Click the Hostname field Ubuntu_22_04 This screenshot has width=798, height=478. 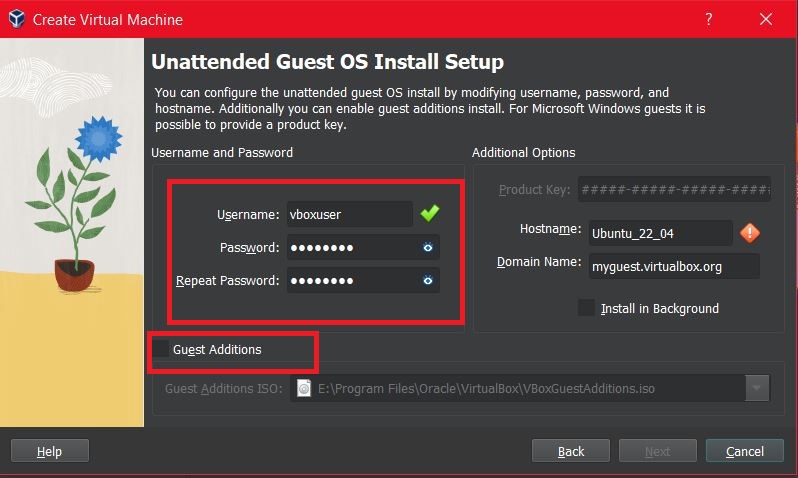(661, 233)
